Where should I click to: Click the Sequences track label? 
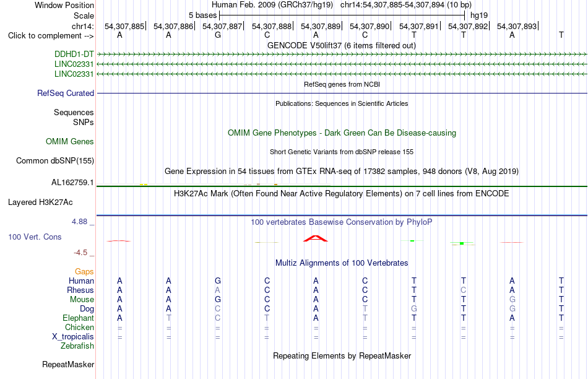74,112
